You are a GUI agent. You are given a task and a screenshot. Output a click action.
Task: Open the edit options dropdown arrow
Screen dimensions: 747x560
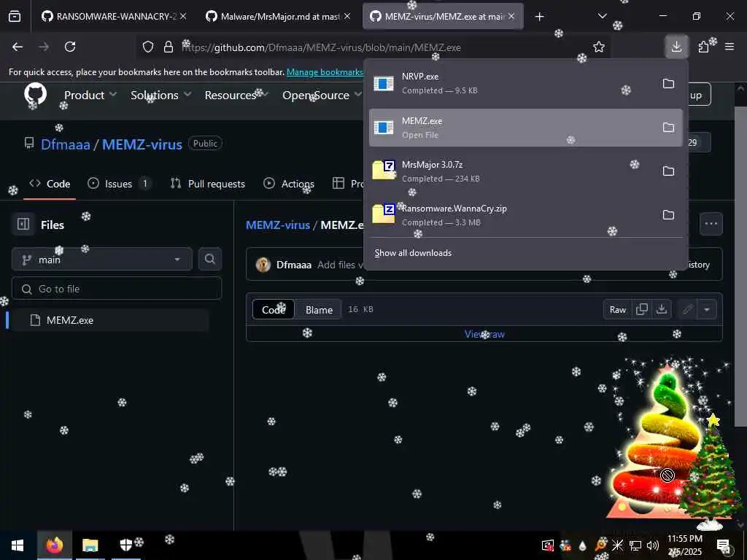point(707,309)
